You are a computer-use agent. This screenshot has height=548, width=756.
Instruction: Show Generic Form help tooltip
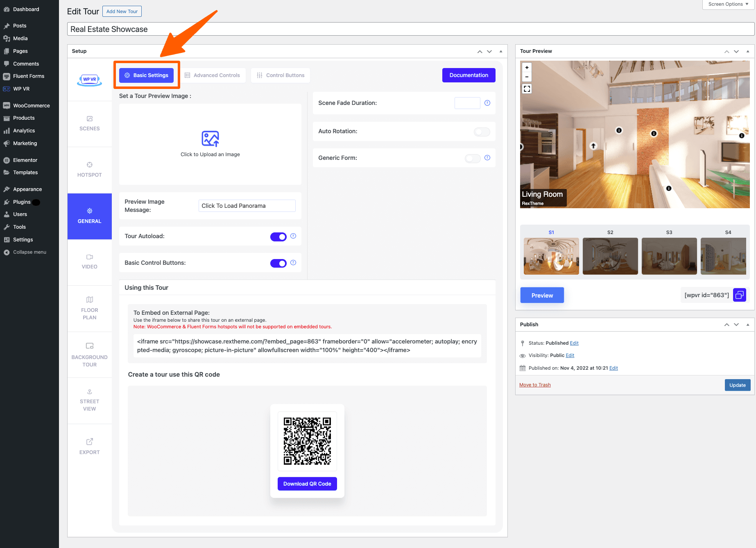[487, 158]
